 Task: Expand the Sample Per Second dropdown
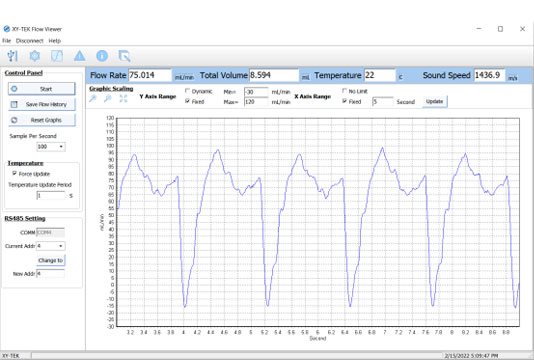tap(51, 146)
